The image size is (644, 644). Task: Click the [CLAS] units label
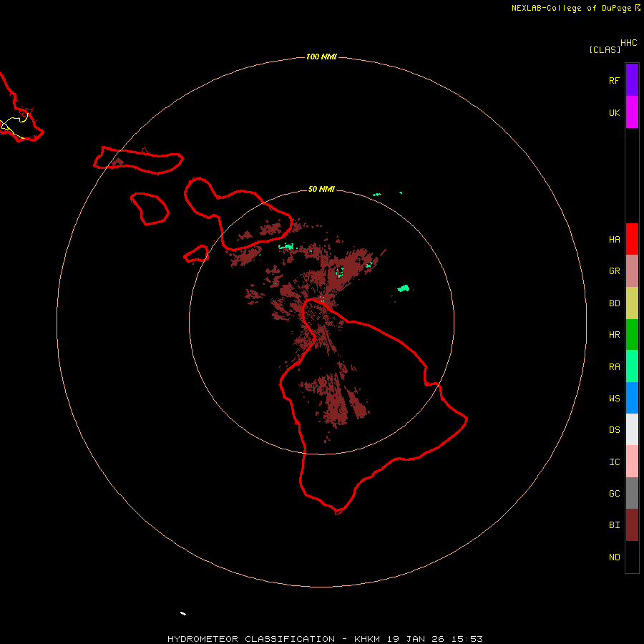(605, 49)
